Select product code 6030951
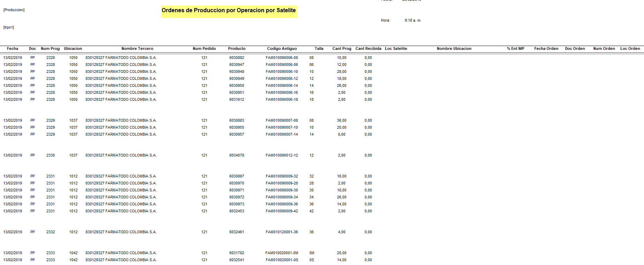Viewport: 644px width, 265px height. point(237,92)
